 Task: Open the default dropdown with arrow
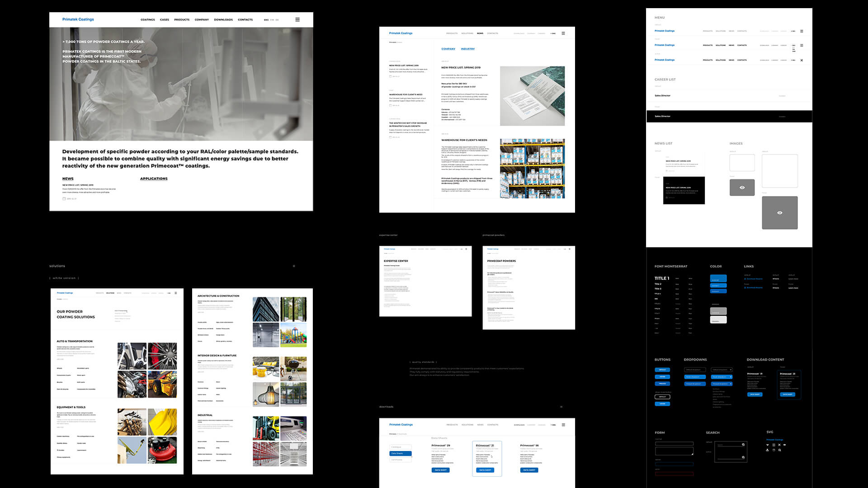point(722,370)
